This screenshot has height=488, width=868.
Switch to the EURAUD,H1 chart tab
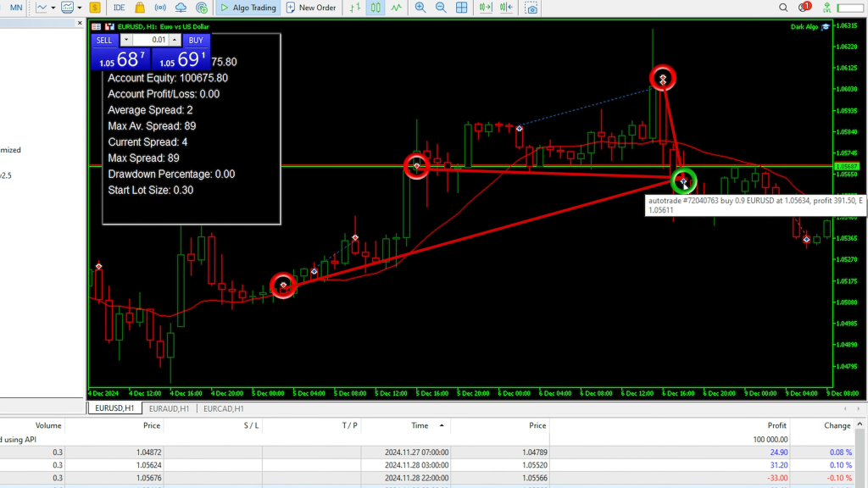[166, 408]
